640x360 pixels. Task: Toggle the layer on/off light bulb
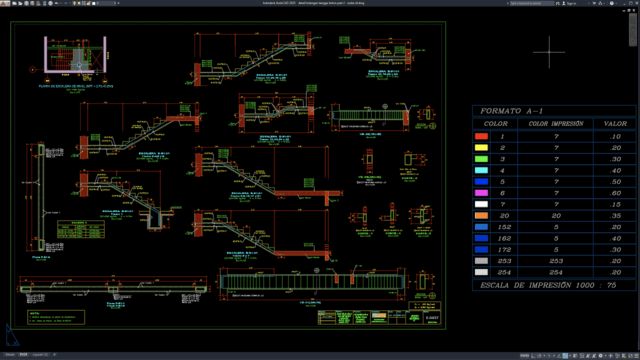[74, 3]
